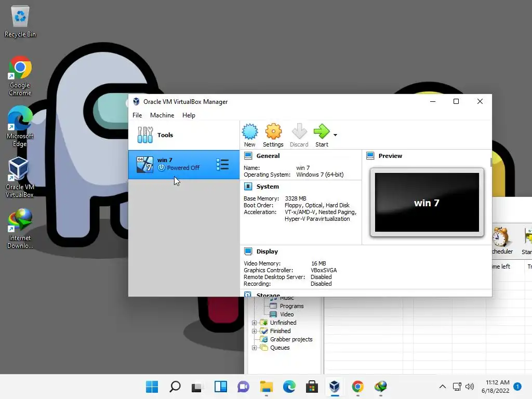This screenshot has width=532, height=399.
Task: Click the System section header
Action: click(268, 187)
